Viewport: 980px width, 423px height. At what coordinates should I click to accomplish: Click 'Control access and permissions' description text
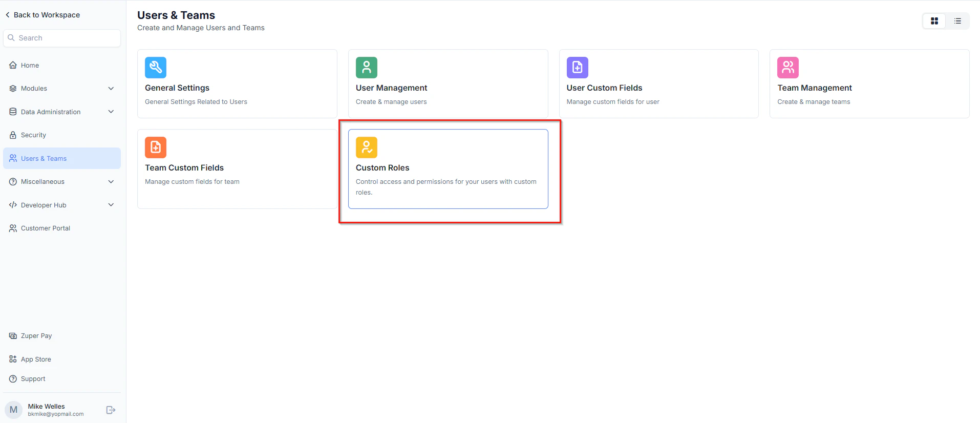[x=446, y=187]
